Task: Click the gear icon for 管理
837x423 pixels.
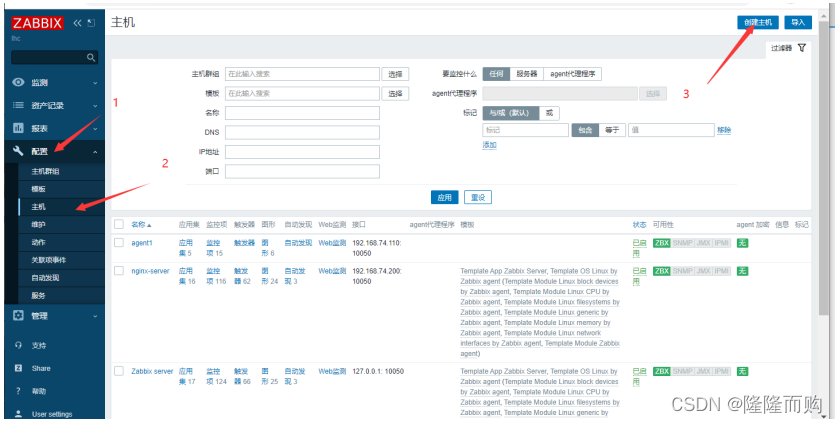Action: tap(19, 316)
